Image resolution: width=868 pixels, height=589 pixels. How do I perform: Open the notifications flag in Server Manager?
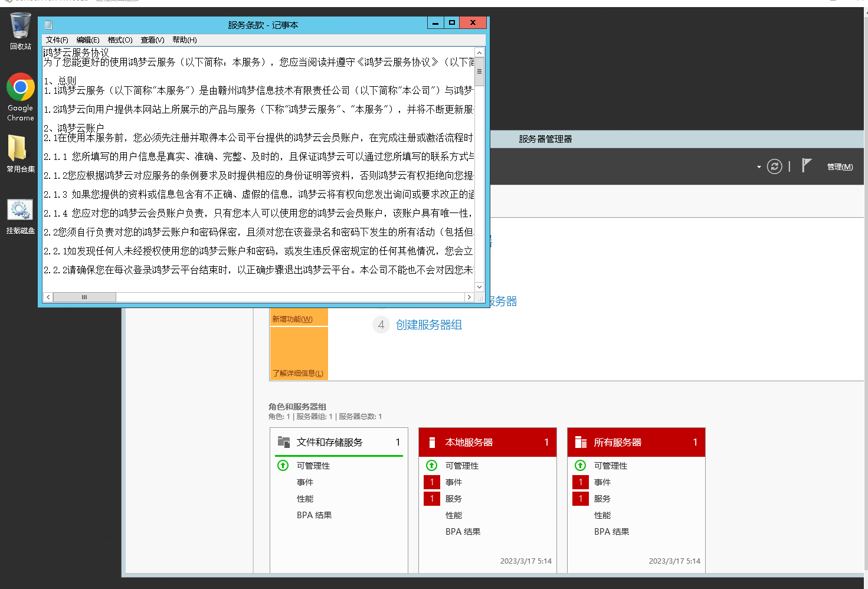[x=807, y=166]
